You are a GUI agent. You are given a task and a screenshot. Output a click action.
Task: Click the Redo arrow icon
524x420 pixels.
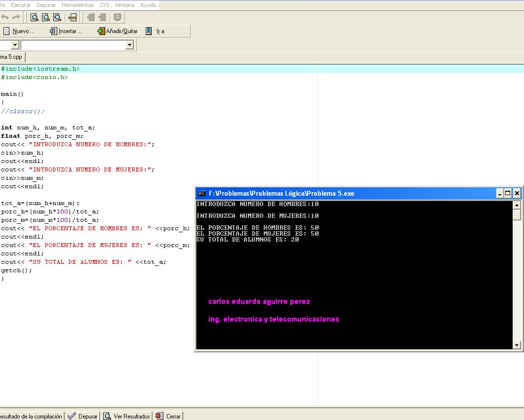(16, 17)
